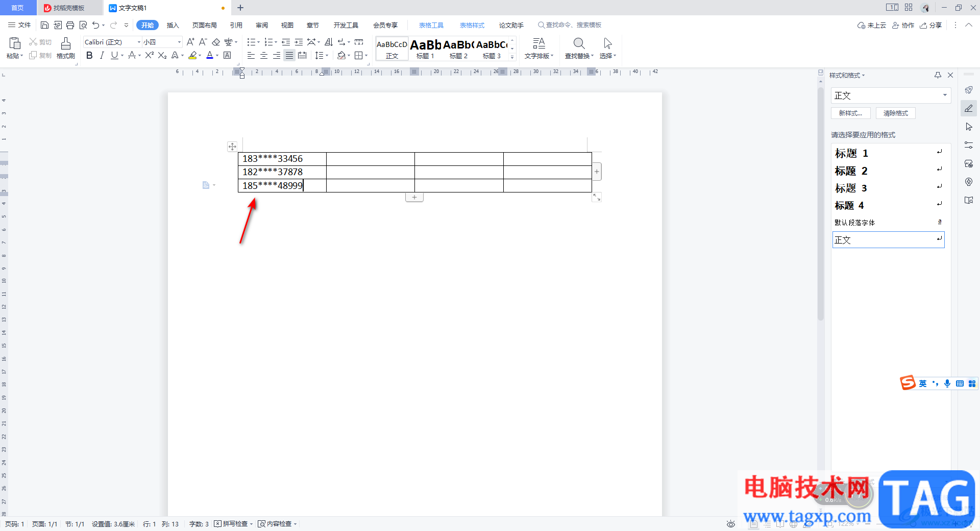Click the yellow highlight color button
This screenshot has width=980, height=531.
point(192,55)
